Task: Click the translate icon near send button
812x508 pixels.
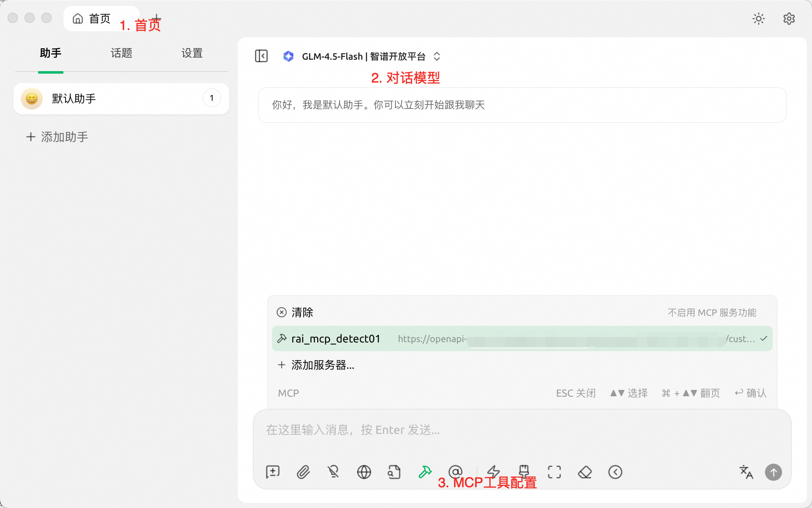Action: (746, 472)
